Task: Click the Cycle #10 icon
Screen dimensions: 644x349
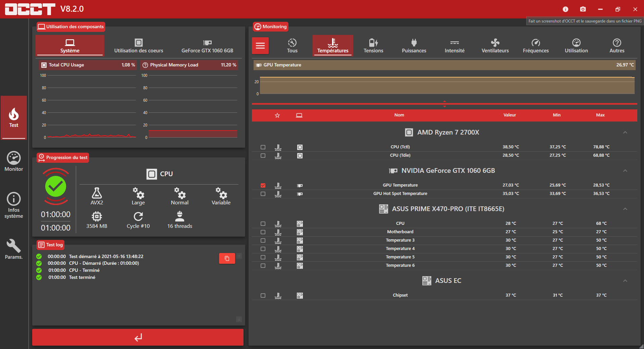Action: pyautogui.click(x=138, y=216)
